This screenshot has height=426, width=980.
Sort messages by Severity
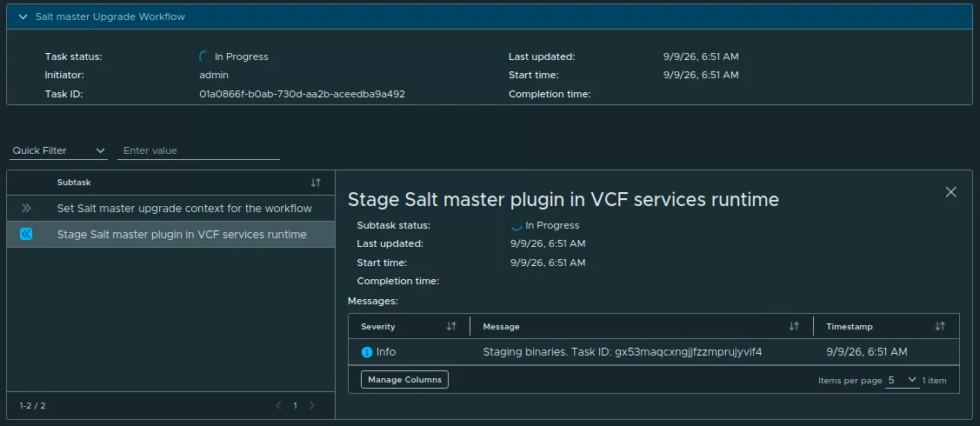tap(451, 326)
